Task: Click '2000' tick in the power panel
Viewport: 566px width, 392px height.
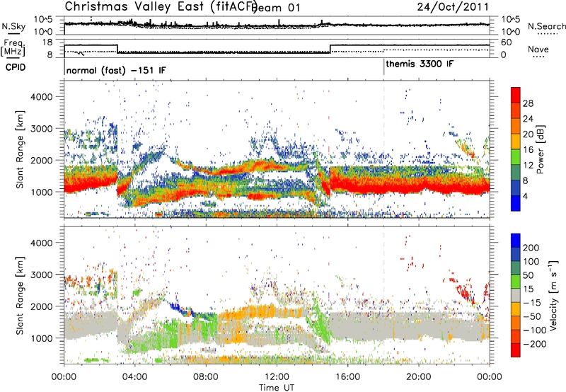Action: pyautogui.click(x=41, y=160)
